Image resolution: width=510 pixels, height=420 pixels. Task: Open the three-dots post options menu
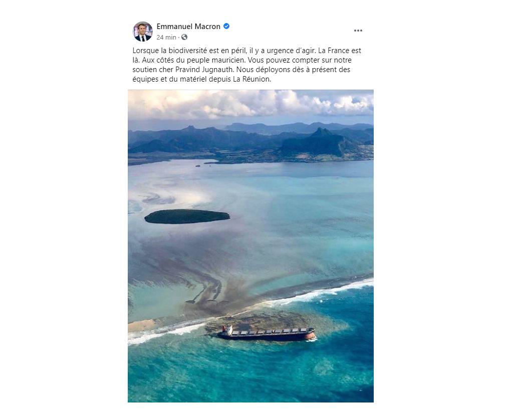pos(358,31)
